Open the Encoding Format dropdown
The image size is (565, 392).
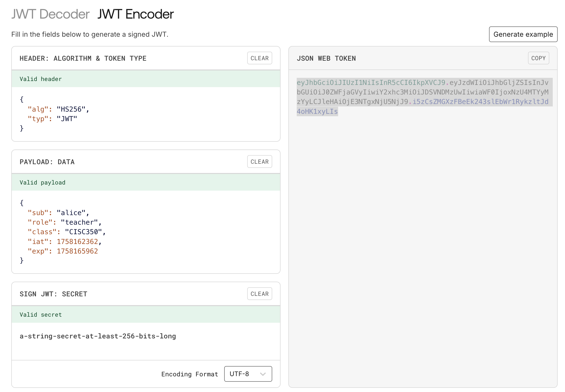pos(248,374)
